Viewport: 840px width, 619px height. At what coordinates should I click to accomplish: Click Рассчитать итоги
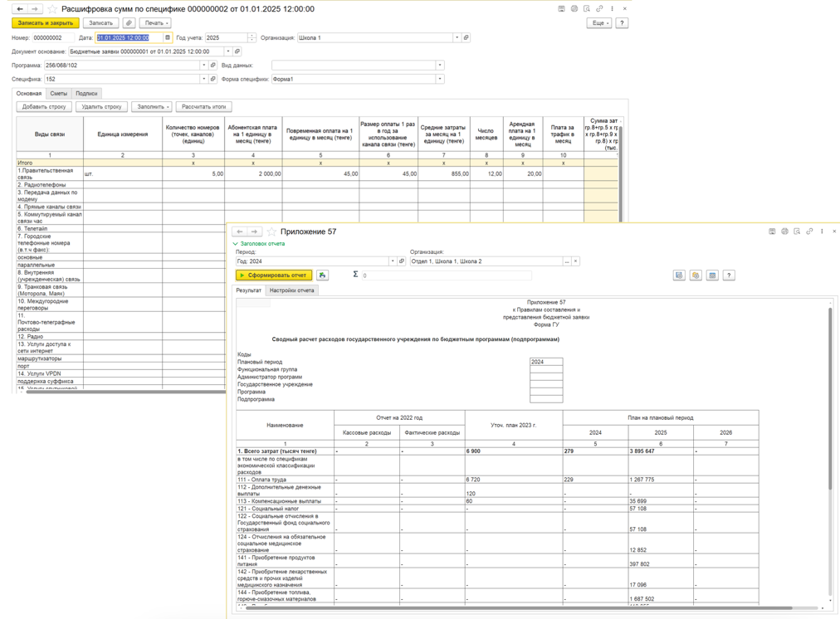coord(203,106)
